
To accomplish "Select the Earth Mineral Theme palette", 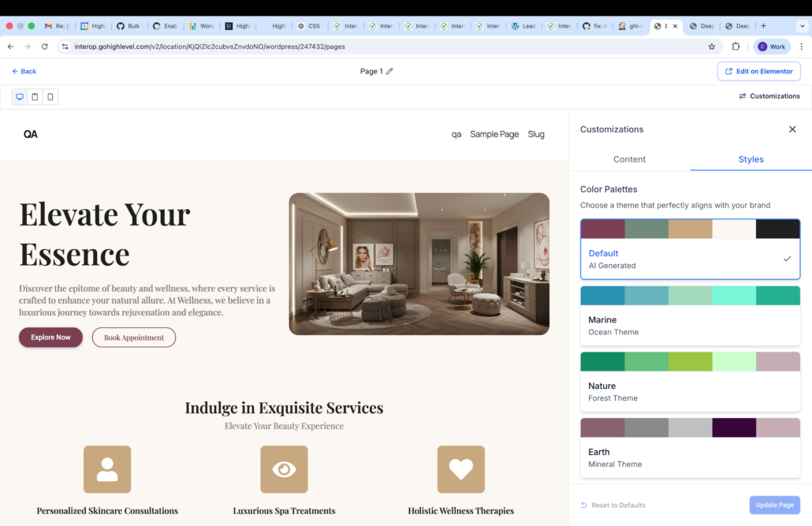I will (x=690, y=457).
